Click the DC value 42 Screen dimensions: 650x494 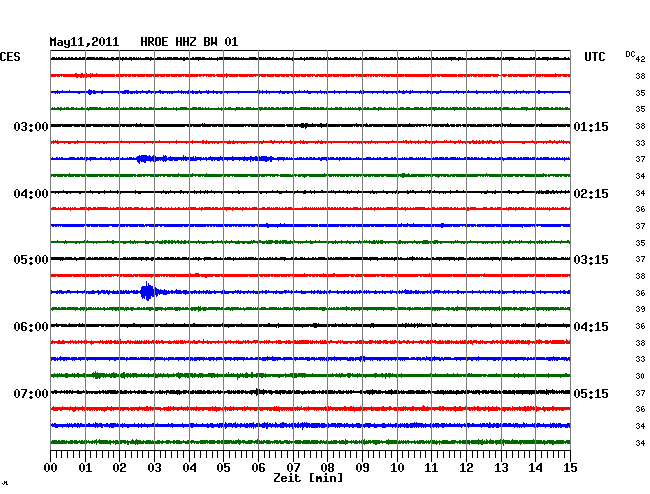(640, 59)
